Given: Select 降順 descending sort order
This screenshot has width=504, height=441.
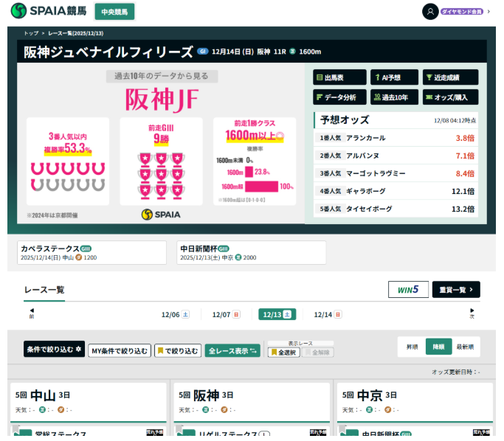Looking at the screenshot, I should pyautogui.click(x=439, y=347).
